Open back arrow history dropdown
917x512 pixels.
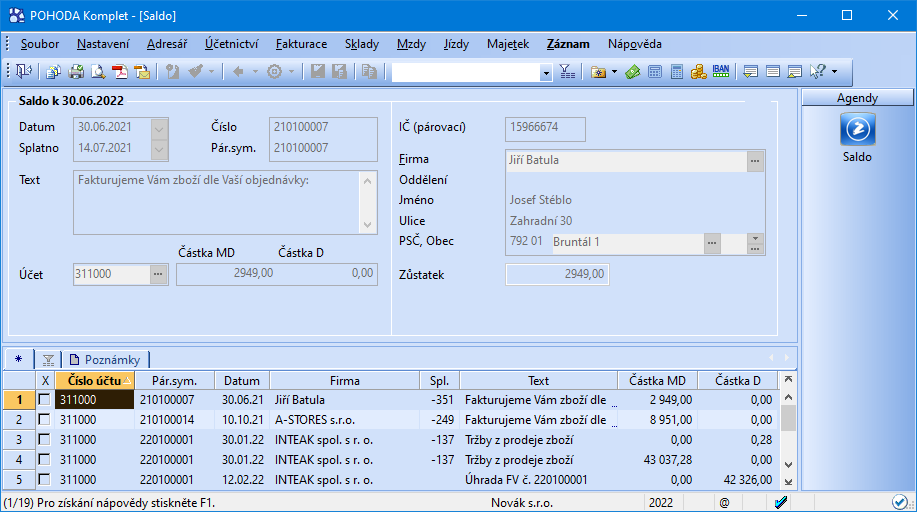[x=254, y=72]
